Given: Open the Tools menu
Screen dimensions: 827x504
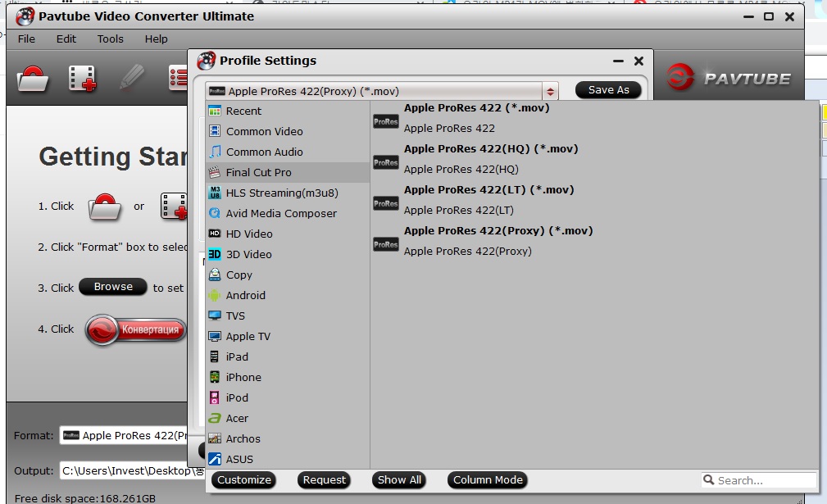Looking at the screenshot, I should click(110, 39).
